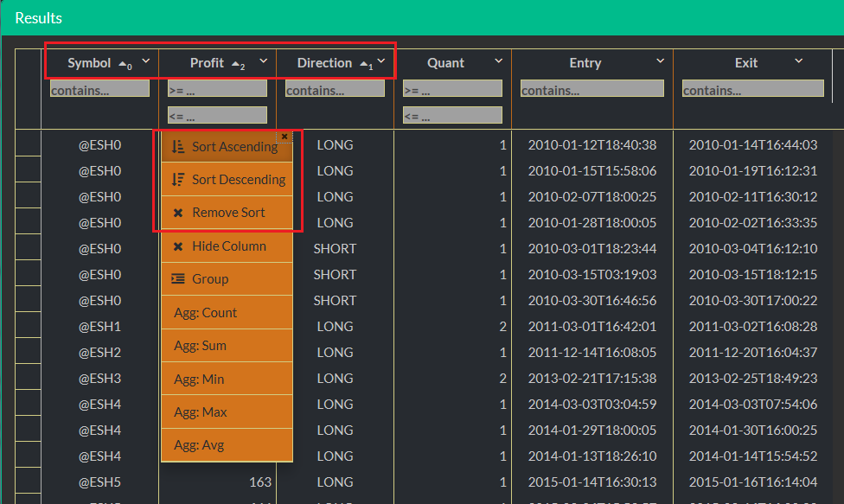The width and height of the screenshot is (844, 504).
Task: Select the @ESH5 symbol cell
Action: pyautogui.click(x=100, y=482)
